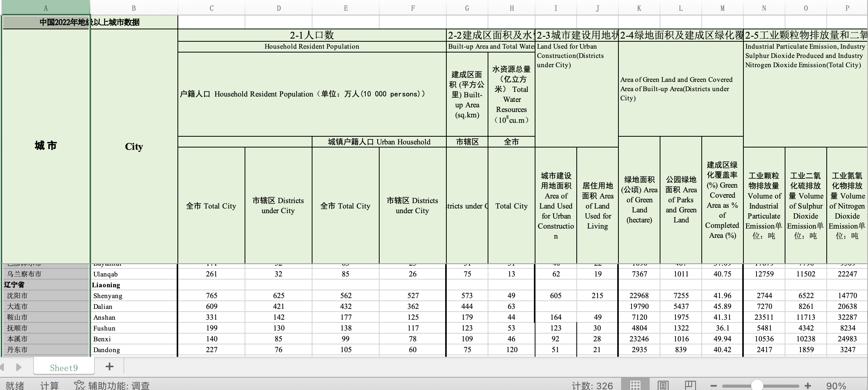The image size is (868, 390).
Task: Zoom out with the minus icon
Action: (x=713, y=386)
